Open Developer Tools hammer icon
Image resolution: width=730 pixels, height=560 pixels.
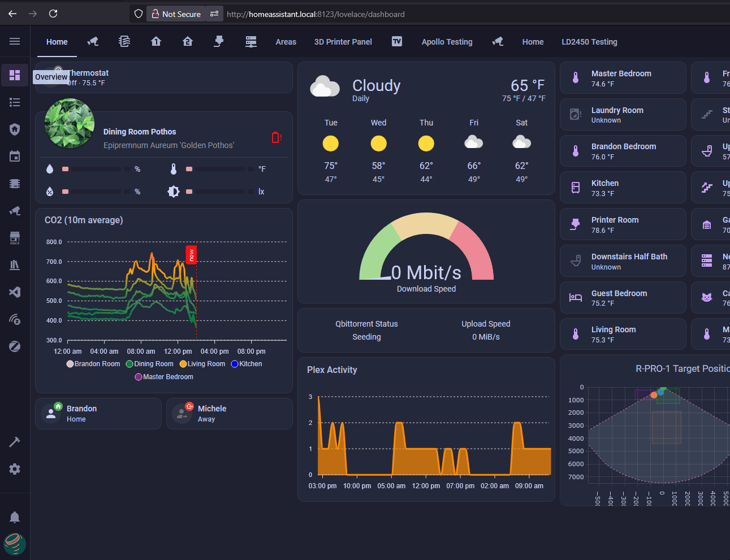click(x=15, y=442)
